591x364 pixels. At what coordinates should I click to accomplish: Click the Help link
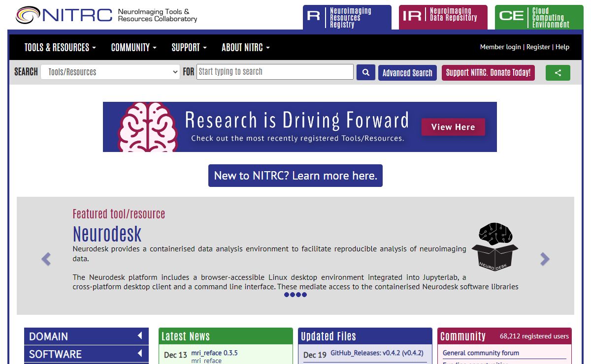point(562,47)
